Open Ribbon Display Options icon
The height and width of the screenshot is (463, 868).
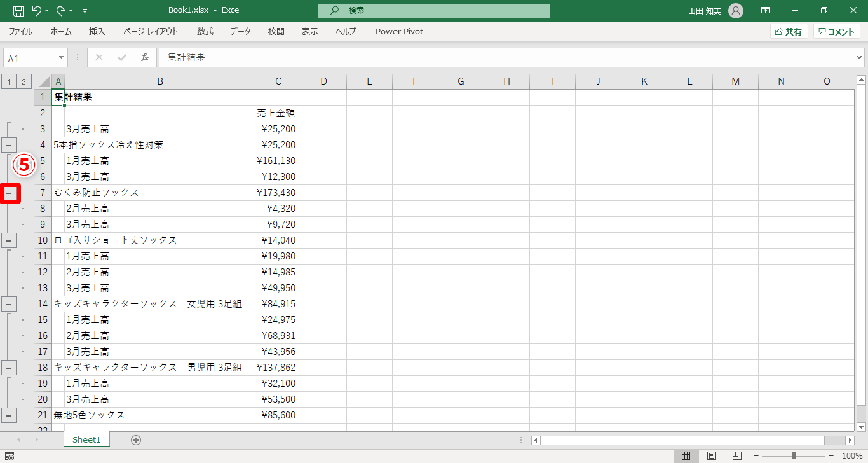point(766,11)
